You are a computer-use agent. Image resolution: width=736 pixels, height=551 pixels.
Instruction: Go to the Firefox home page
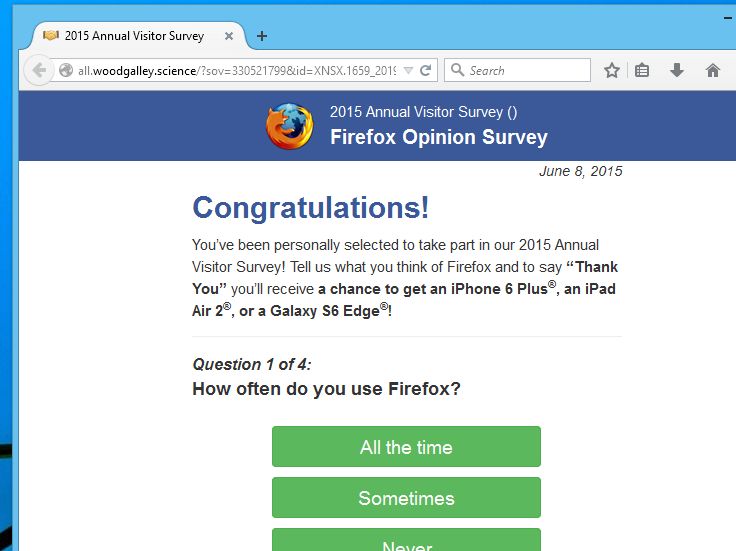(712, 70)
